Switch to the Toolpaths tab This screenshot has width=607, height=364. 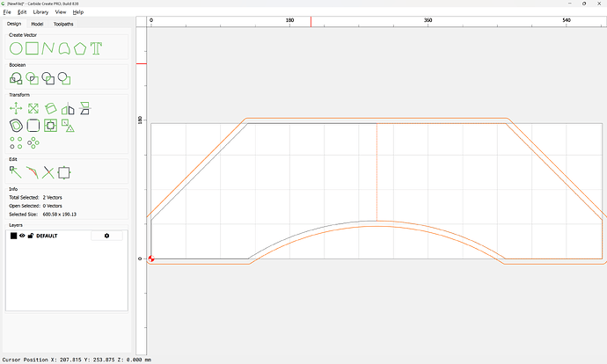tap(64, 24)
